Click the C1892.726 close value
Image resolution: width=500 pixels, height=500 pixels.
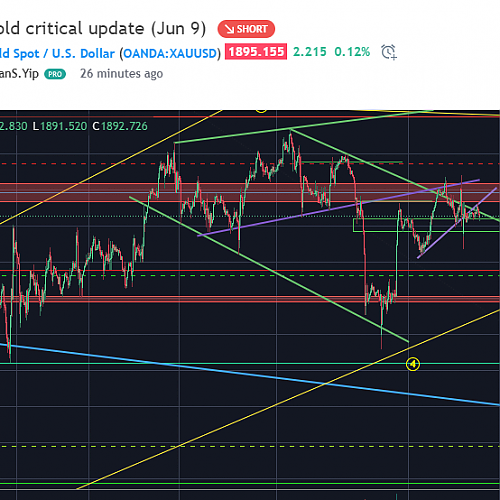[x=120, y=126]
